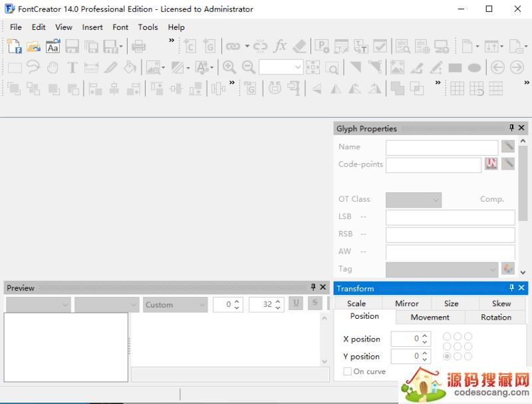Screen dimensions: 532x404
Task: Click the Tag color palette icon
Action: click(x=508, y=269)
